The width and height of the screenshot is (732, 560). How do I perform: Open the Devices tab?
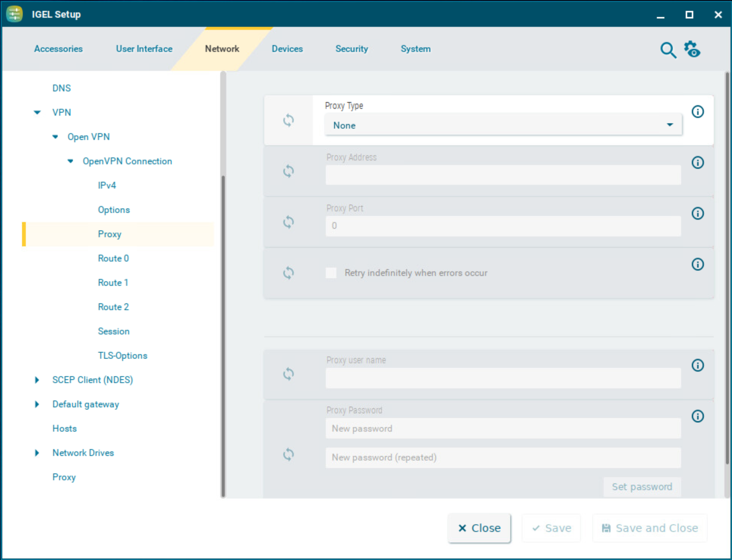[287, 49]
